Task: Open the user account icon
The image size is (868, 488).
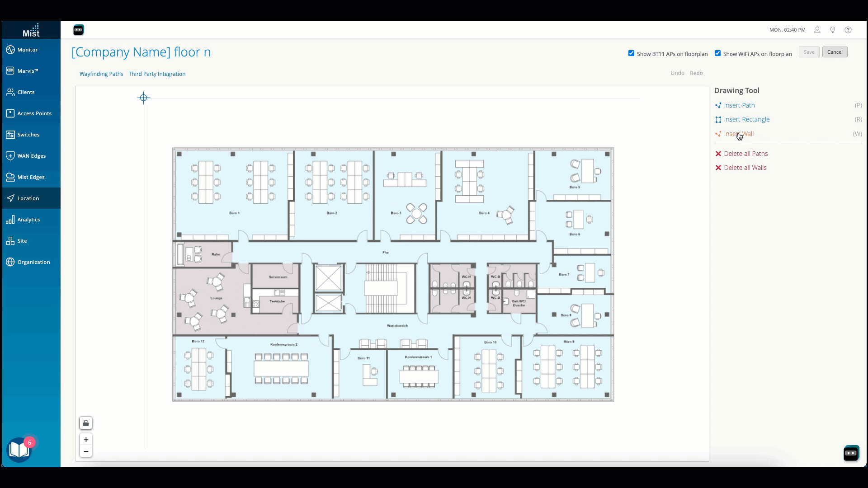Action: (x=817, y=30)
